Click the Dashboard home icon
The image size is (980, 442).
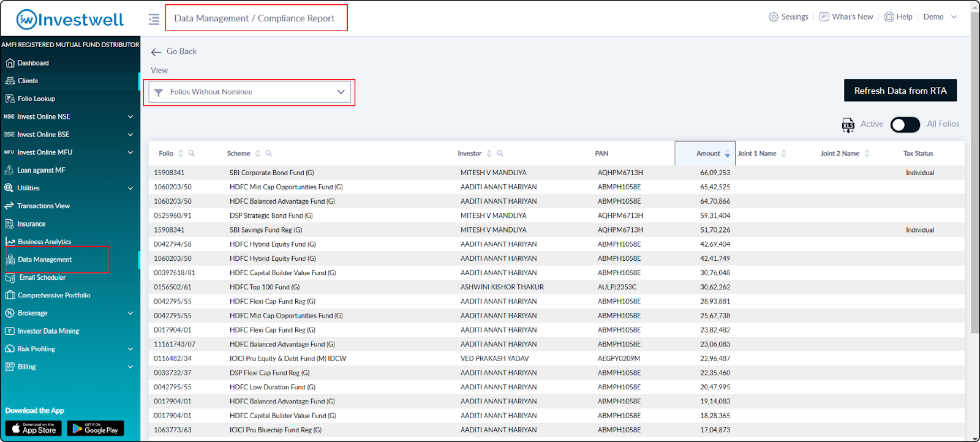[10, 63]
